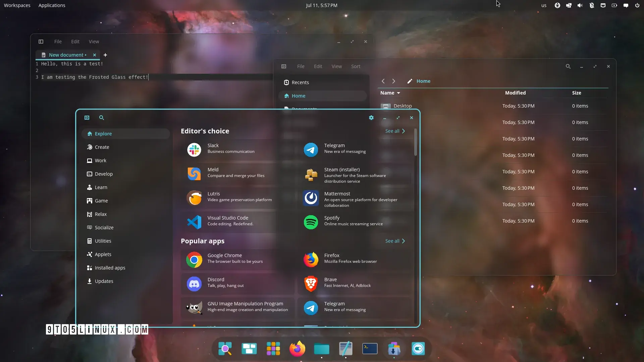The height and width of the screenshot is (362, 644).
Task: Open the Spotify app entry
Action: pos(354,222)
